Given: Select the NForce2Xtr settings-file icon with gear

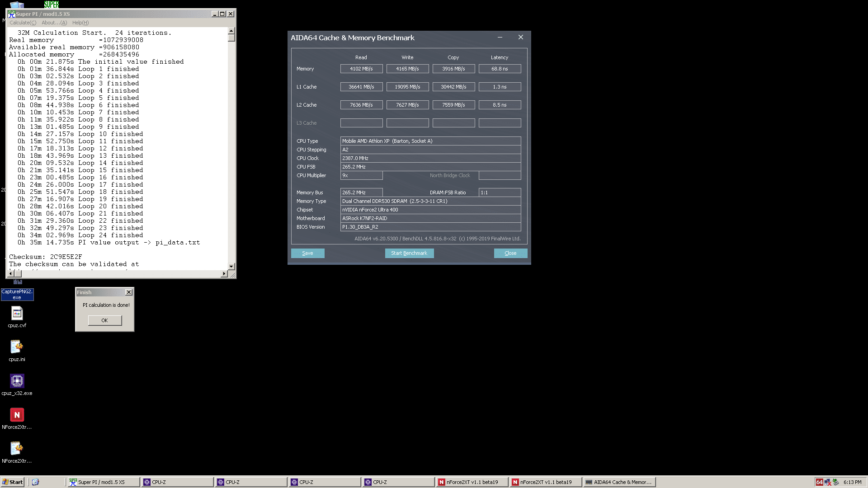Looking at the screenshot, I should coord(17,452).
